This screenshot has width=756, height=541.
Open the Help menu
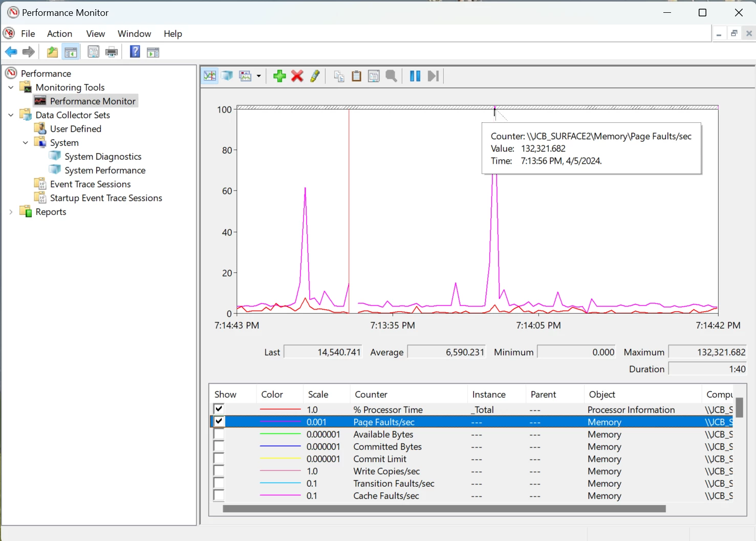tap(173, 34)
